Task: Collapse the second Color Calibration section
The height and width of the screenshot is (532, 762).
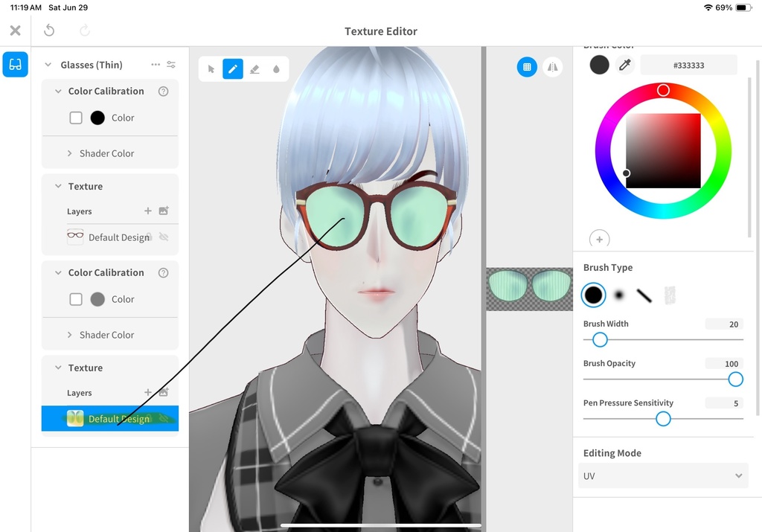Action: pos(58,272)
